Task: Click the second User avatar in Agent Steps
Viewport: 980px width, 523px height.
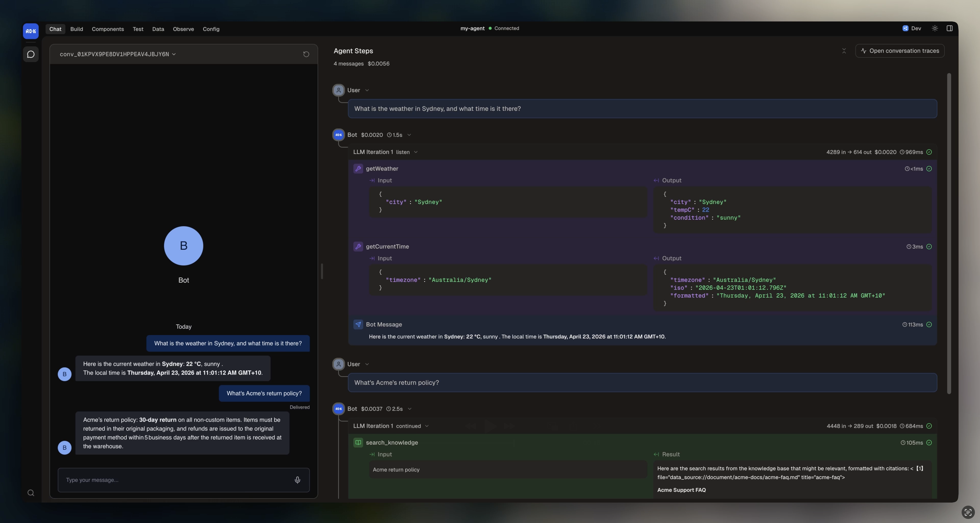Action: [x=338, y=364]
